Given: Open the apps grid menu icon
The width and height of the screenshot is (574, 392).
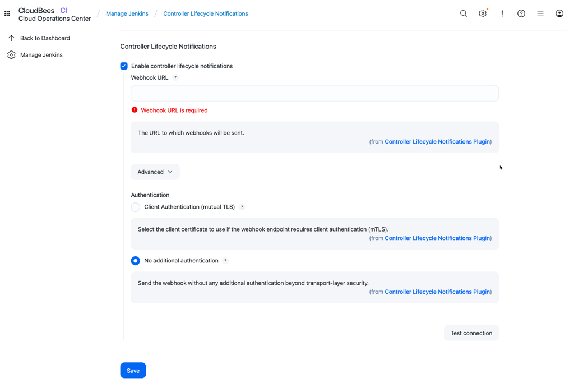Looking at the screenshot, I should (7, 13).
